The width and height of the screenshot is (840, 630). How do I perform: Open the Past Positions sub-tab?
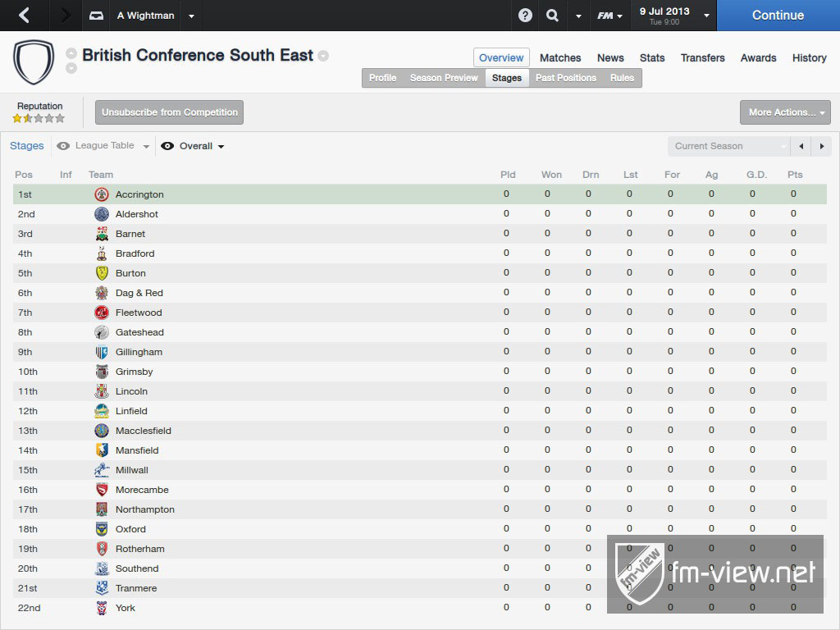[x=566, y=78]
